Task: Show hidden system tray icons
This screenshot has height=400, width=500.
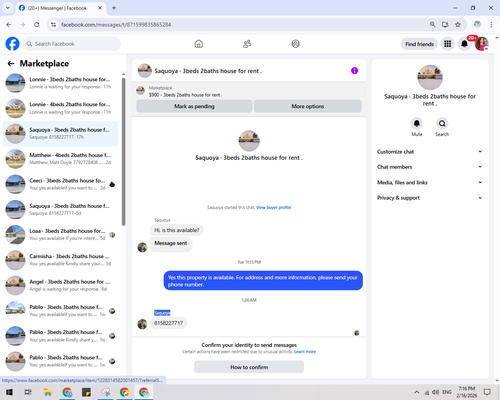Action: (416, 392)
